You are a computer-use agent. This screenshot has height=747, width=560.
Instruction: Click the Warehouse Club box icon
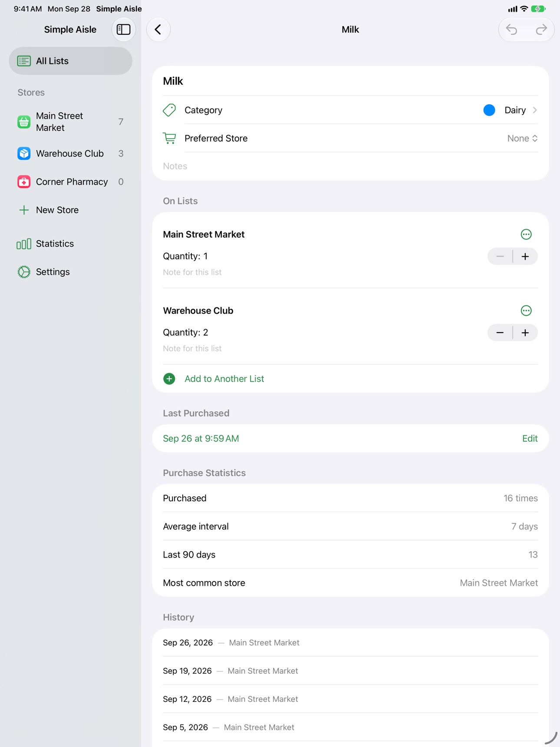click(24, 153)
